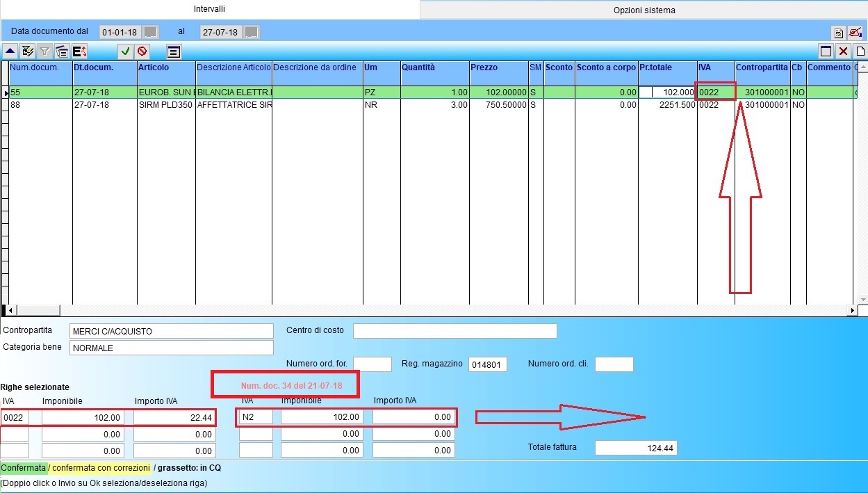Open date picker next to 27-07-18
The height and width of the screenshot is (493, 868).
point(252,32)
